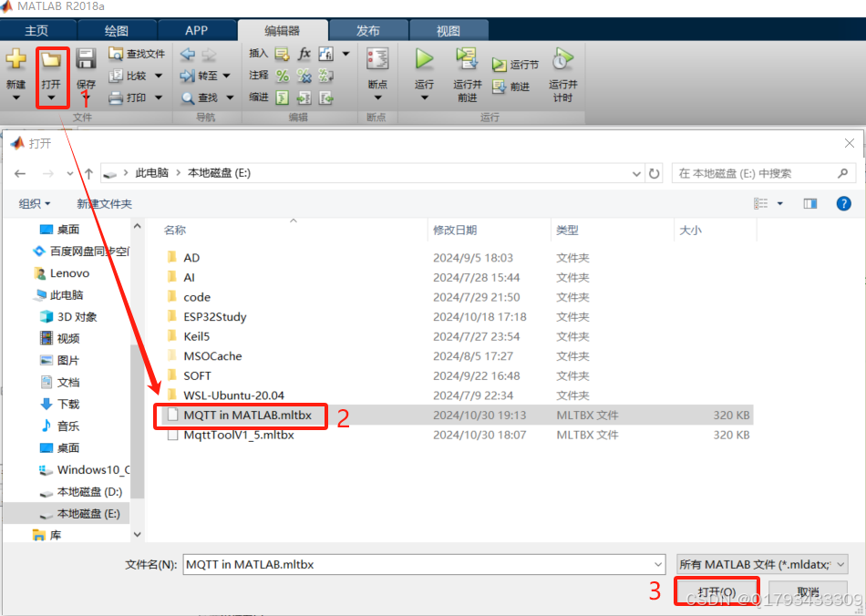Expand the view options dropdown arrow
This screenshot has width=866, height=616.
tap(779, 204)
